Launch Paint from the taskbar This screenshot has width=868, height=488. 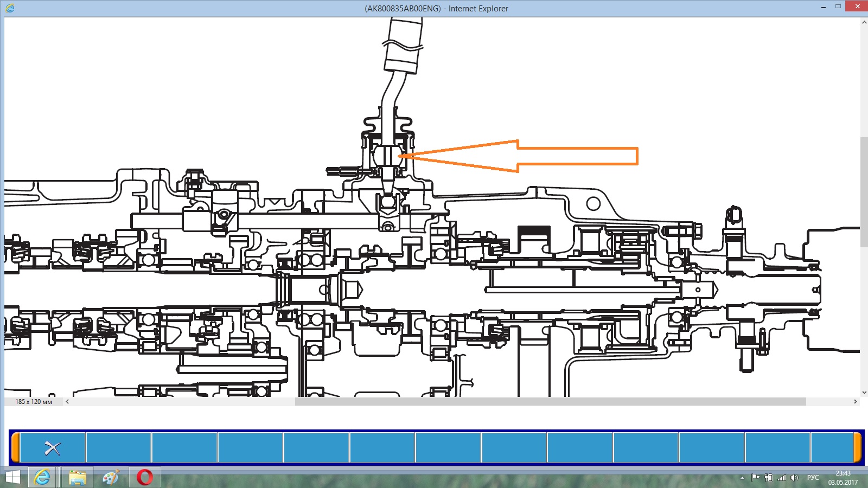[x=111, y=477]
